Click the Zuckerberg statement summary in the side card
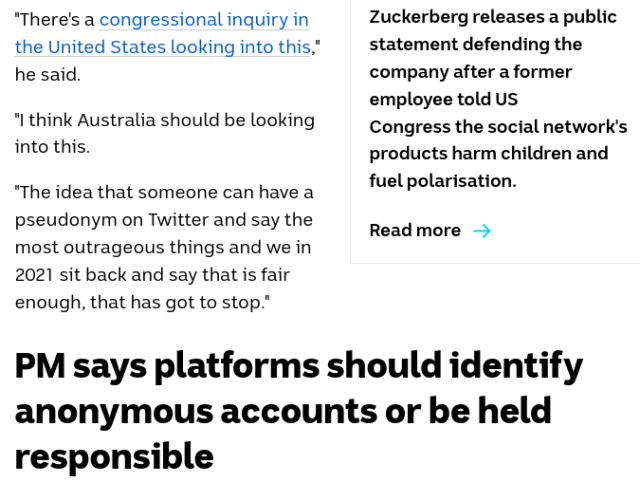Image resolution: width=640 pixels, height=482 pixels. click(x=498, y=99)
